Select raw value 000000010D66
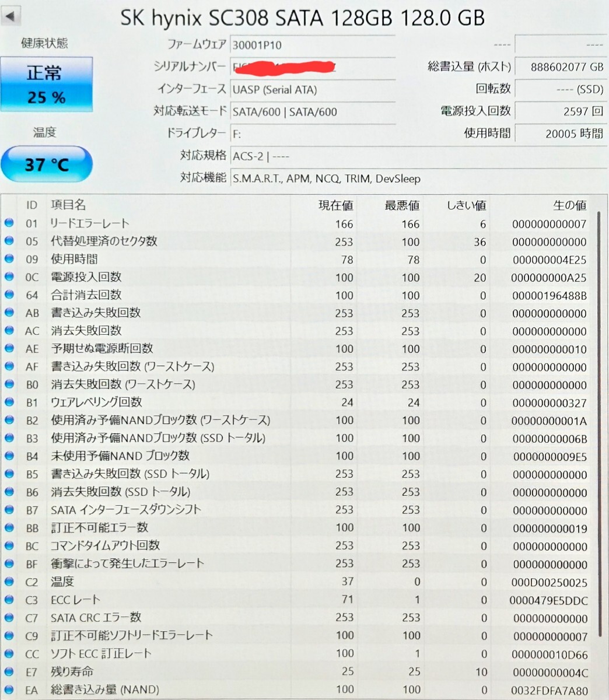The width and height of the screenshot is (609, 700). tap(549, 654)
